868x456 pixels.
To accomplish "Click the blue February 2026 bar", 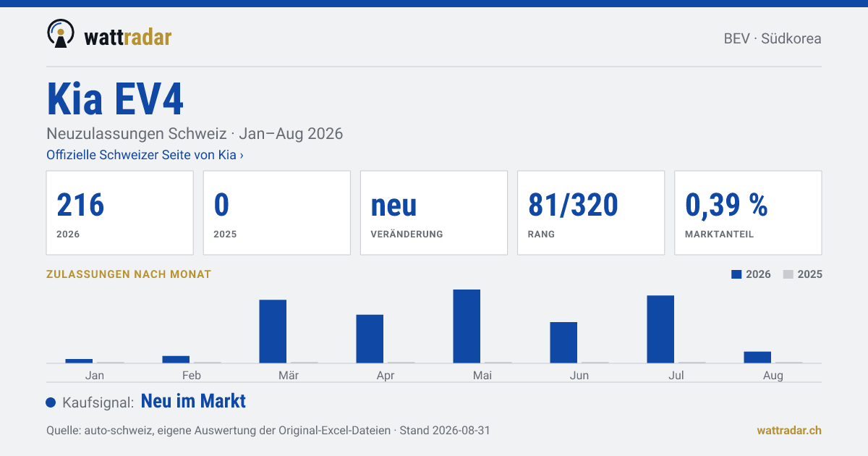I will [x=176, y=359].
